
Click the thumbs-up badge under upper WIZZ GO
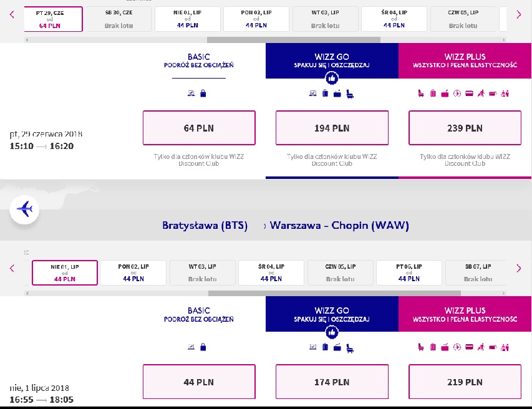(332, 79)
